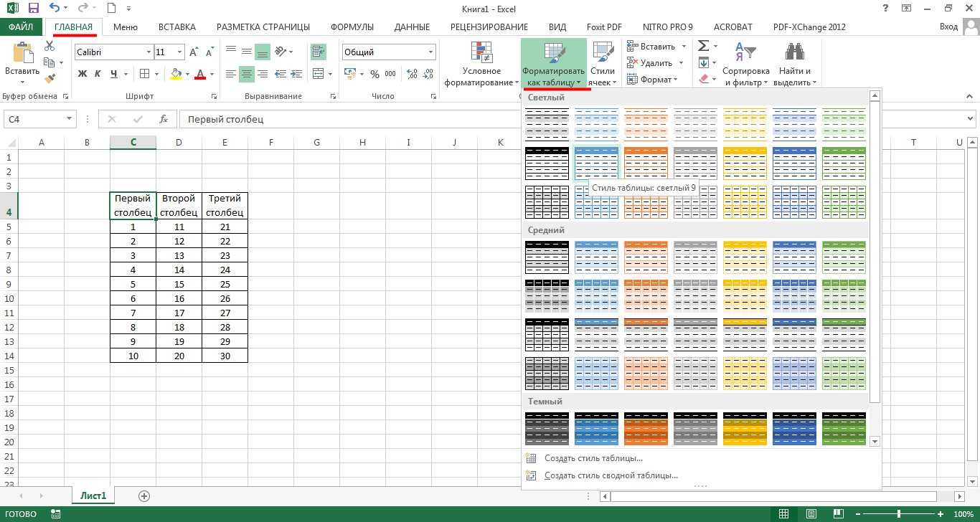Open the Calibri font name dropdown

(149, 52)
